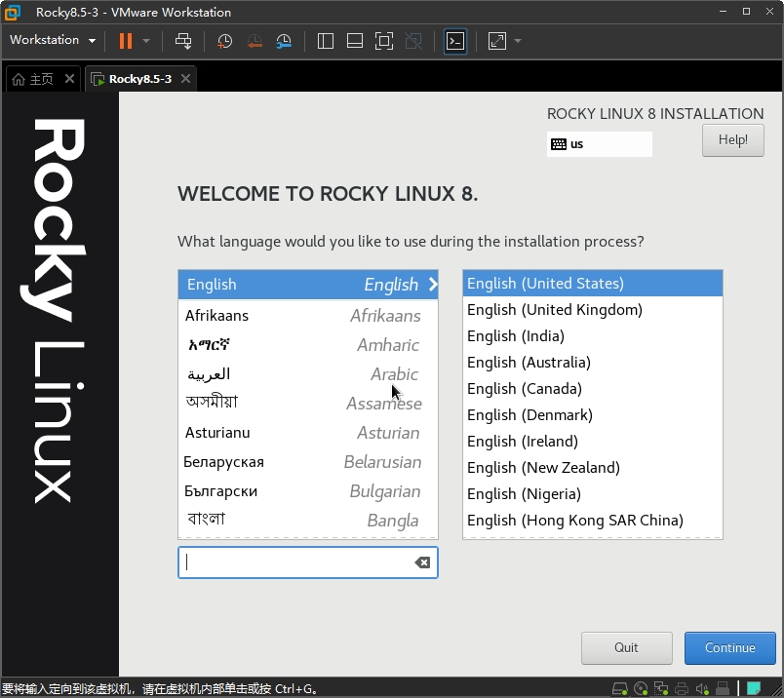Viewport: 784px width, 698px height.
Task: Click network adapter status icon
Action: click(661, 689)
